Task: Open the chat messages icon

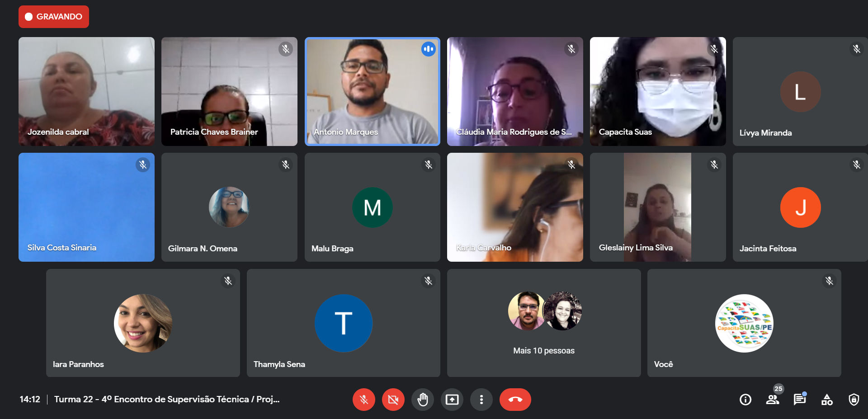Action: [800, 399]
